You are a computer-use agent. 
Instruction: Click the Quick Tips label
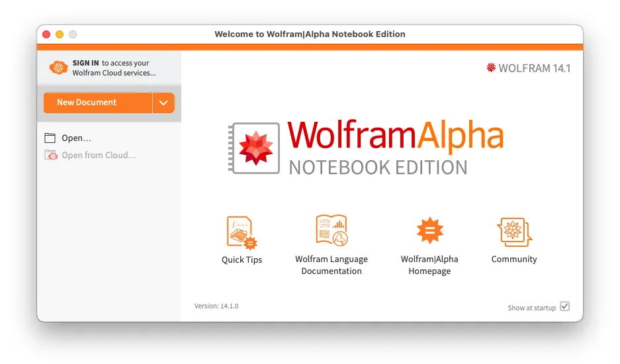click(x=242, y=260)
